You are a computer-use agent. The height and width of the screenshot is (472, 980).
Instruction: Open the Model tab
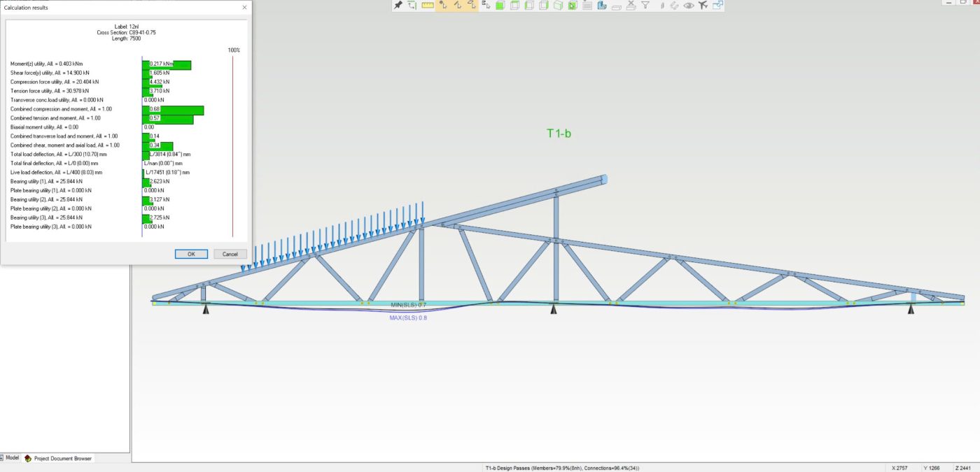pyautogui.click(x=10, y=458)
